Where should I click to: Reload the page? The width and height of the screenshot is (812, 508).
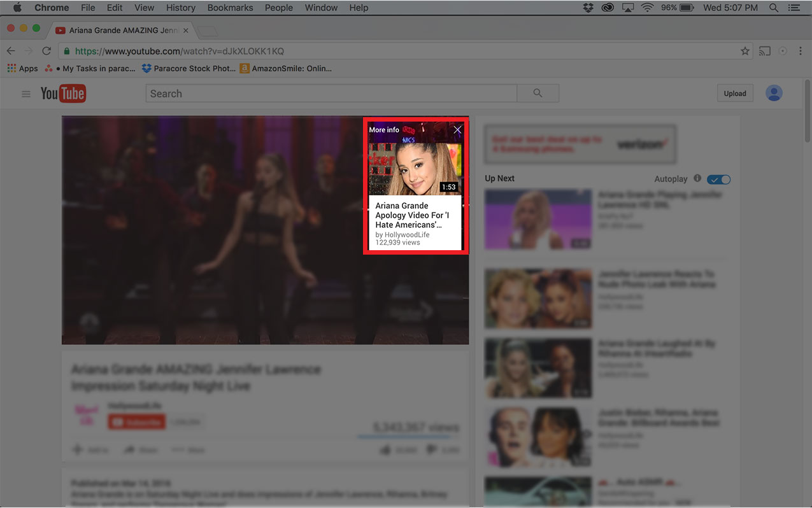pos(46,51)
